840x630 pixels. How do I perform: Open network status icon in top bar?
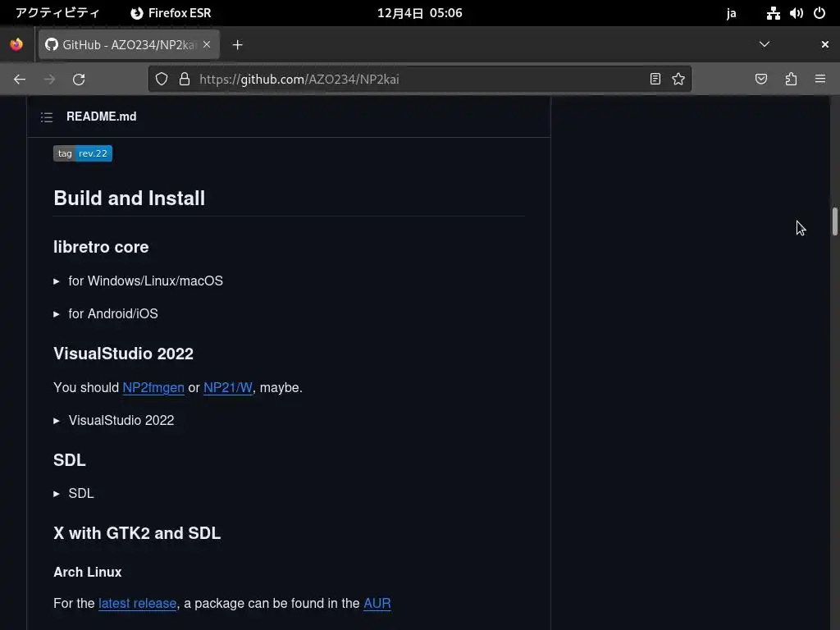click(x=773, y=13)
